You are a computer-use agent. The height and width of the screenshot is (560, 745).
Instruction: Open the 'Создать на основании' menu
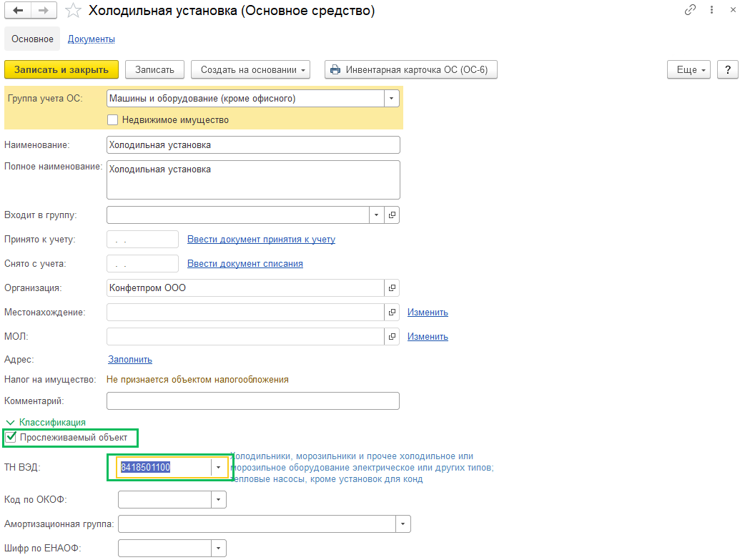click(250, 69)
